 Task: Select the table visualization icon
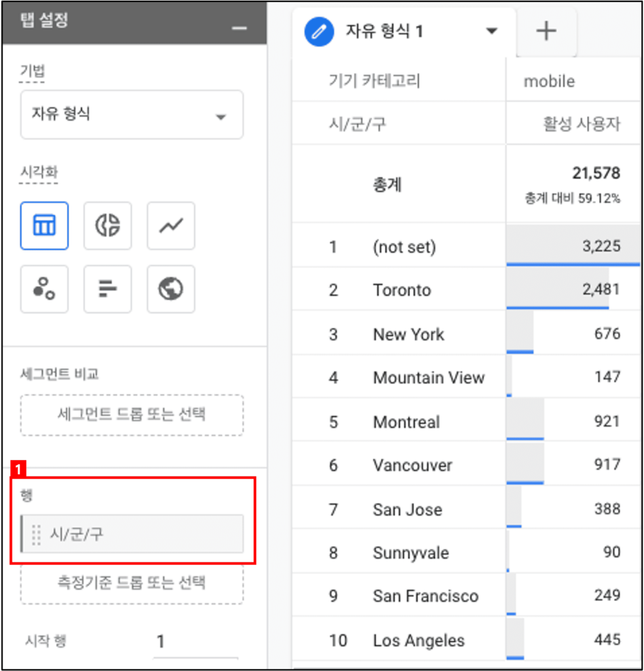point(44,225)
